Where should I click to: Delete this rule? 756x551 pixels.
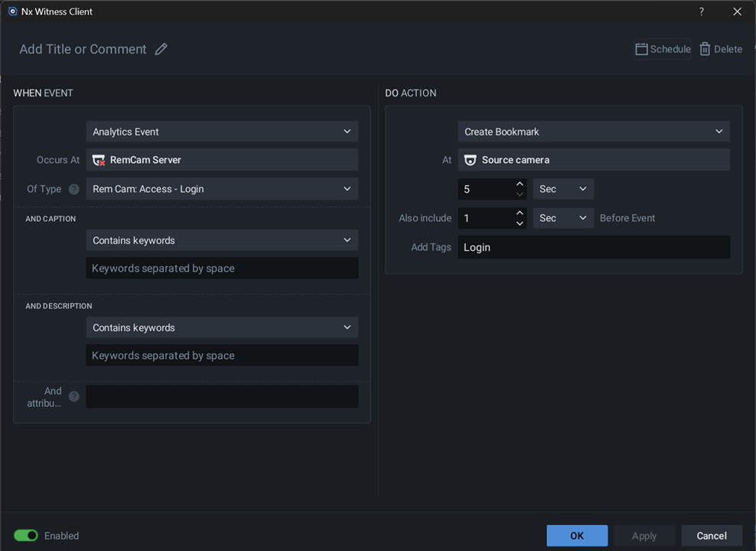click(x=721, y=49)
